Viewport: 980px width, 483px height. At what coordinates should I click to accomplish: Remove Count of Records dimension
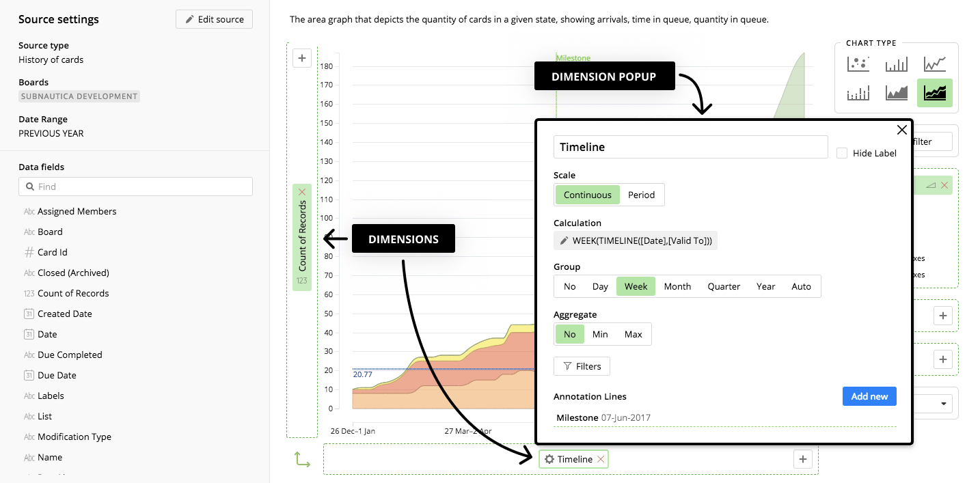302,193
